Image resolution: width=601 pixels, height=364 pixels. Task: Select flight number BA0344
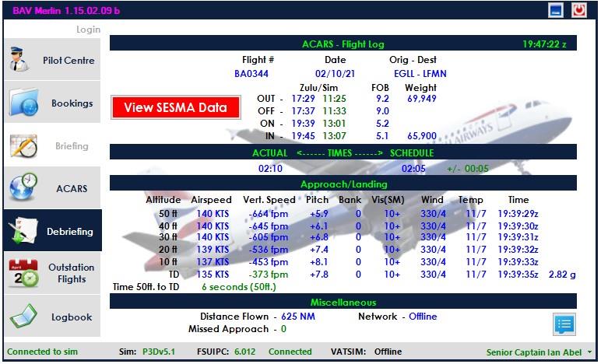click(251, 74)
